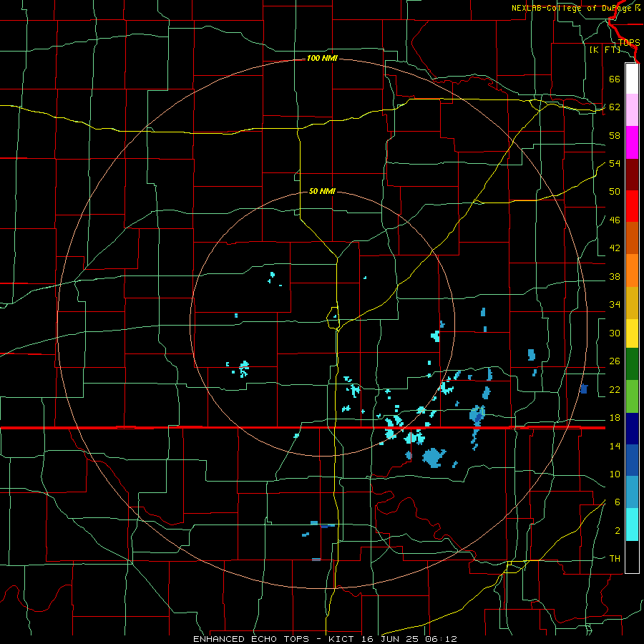This screenshot has height=644, width=644.
Task: Click the "6" scale value
Action: [x=617, y=502]
